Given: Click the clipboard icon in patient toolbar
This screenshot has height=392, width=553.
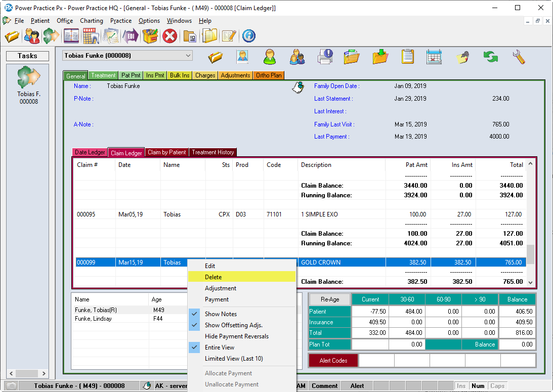Looking at the screenshot, I should 407,57.
